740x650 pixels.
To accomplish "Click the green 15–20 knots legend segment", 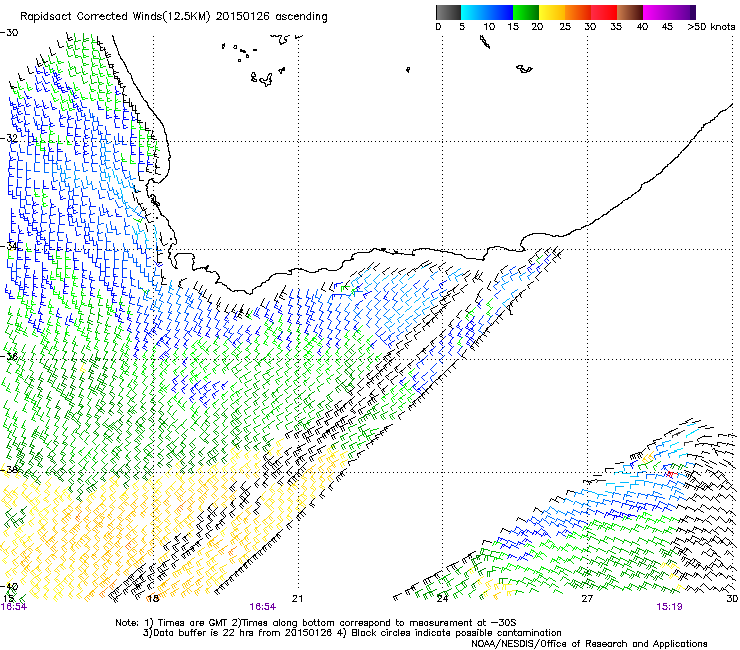I will pyautogui.click(x=526, y=12).
